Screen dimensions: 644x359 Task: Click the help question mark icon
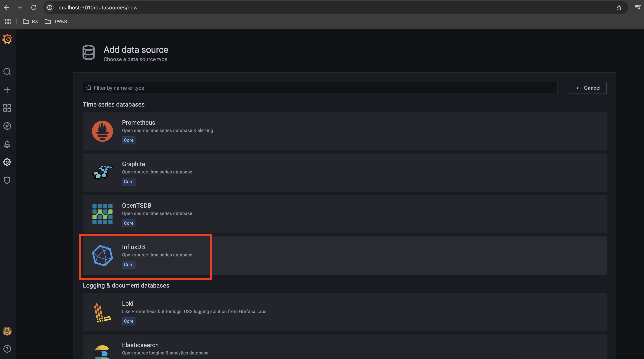point(7,348)
